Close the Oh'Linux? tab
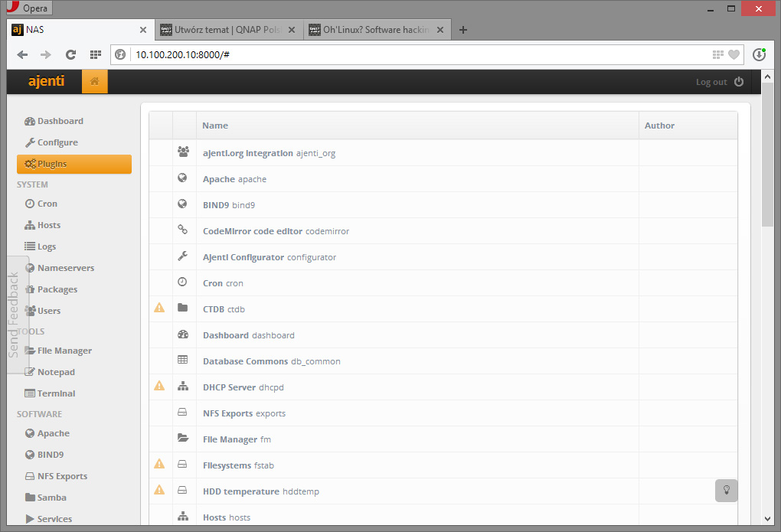This screenshot has height=532, width=781. (x=440, y=30)
